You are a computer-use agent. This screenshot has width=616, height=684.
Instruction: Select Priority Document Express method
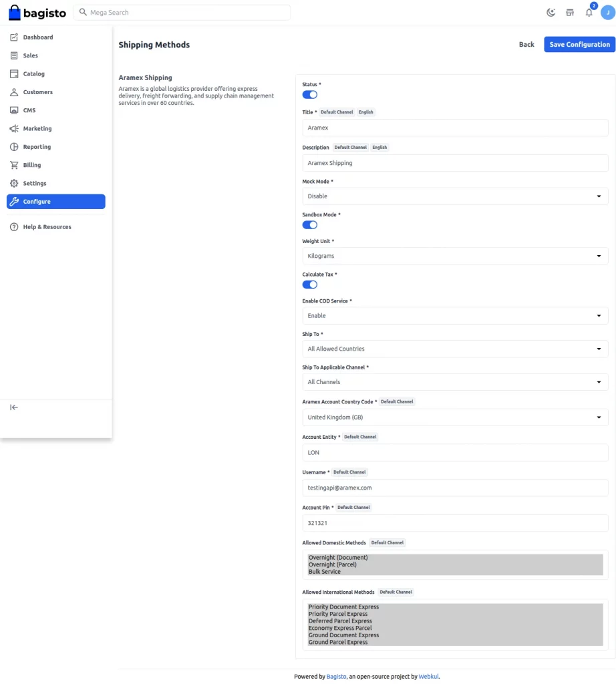click(x=456, y=607)
